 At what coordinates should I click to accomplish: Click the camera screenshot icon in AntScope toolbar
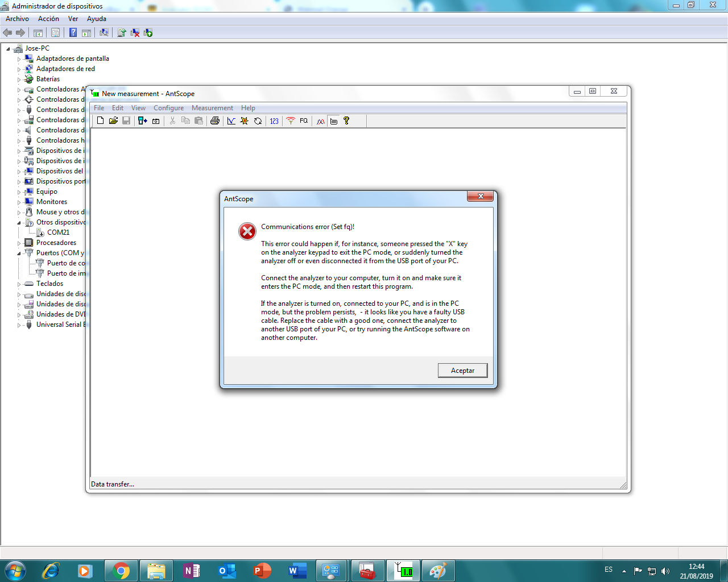[156, 120]
